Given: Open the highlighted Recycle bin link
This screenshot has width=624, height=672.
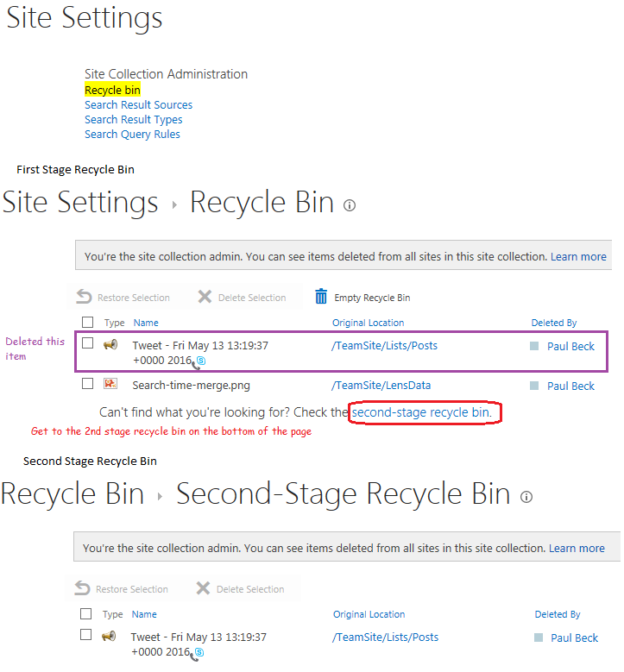Looking at the screenshot, I should tap(112, 90).
